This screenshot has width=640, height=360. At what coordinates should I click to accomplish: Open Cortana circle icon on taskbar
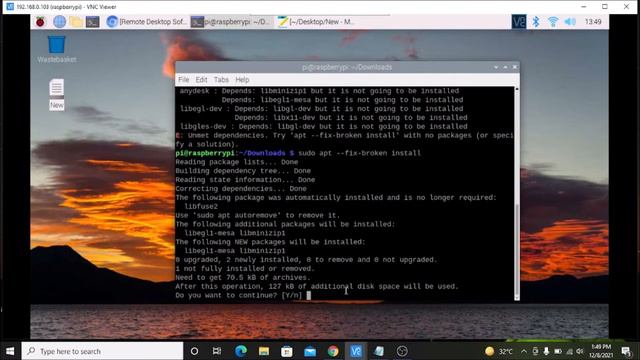pyautogui.click(x=194, y=351)
